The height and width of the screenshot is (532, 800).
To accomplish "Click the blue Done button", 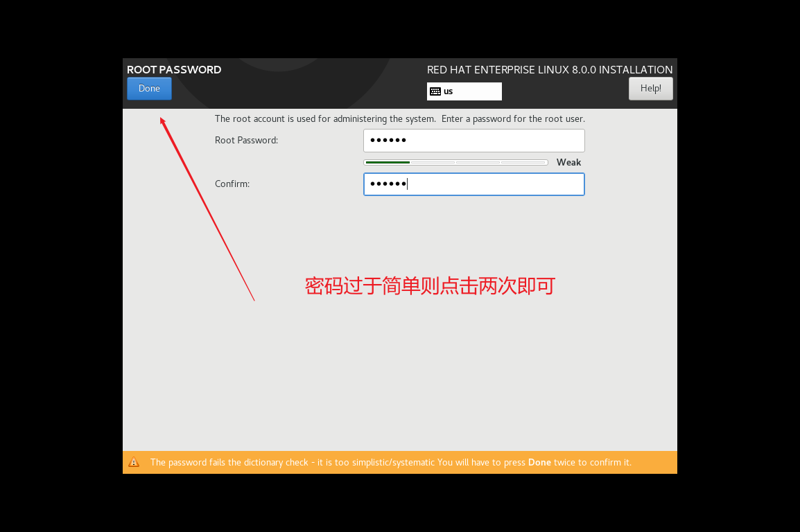I will (x=149, y=89).
